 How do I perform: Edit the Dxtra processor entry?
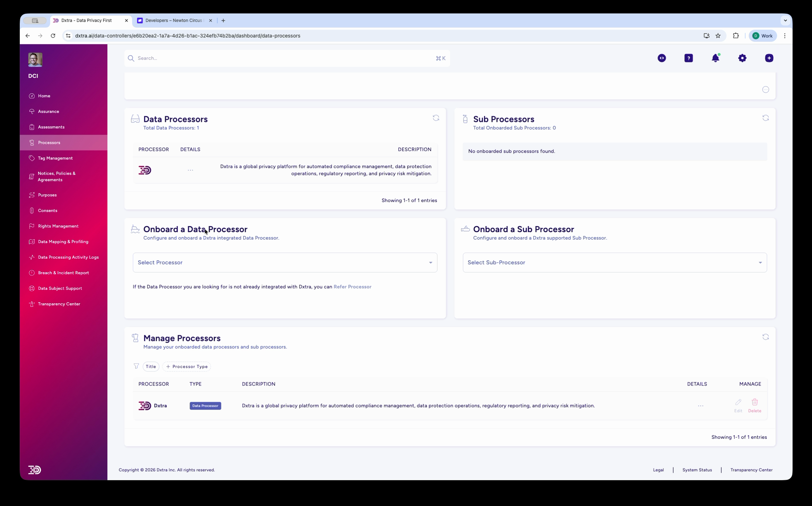click(x=738, y=405)
